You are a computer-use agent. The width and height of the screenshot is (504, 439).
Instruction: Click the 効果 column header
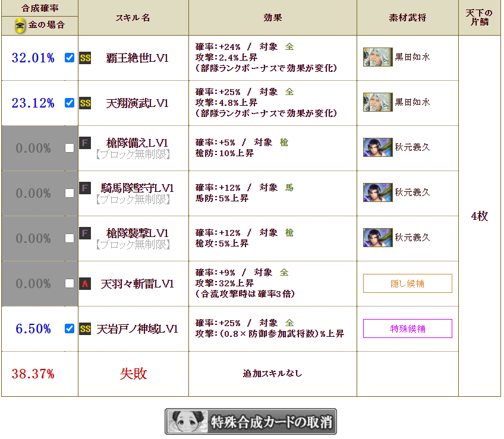pyautogui.click(x=273, y=18)
